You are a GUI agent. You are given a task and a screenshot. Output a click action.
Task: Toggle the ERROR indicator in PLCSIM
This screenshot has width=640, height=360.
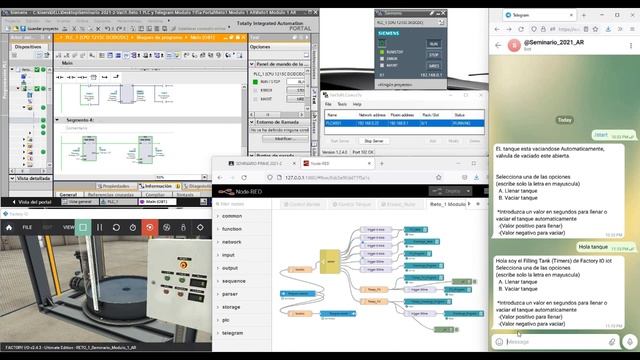click(382, 59)
